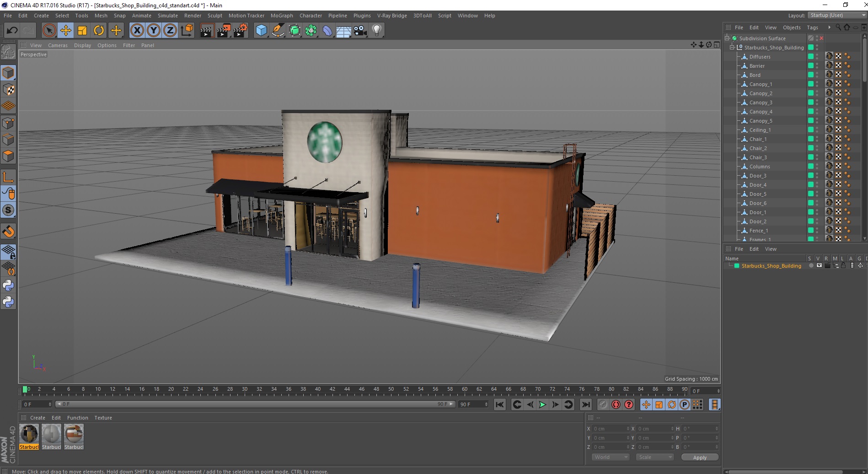
Task: Click the timeline range slider bar
Action: point(255,404)
